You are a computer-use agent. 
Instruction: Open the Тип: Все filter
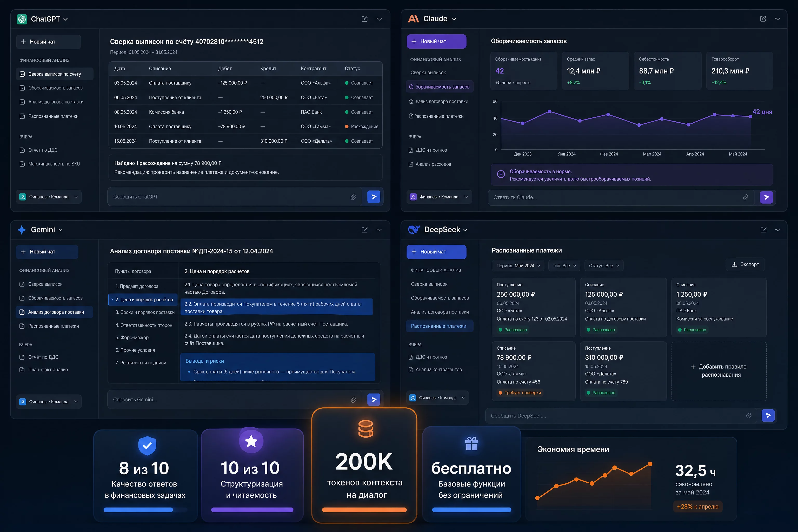point(564,266)
